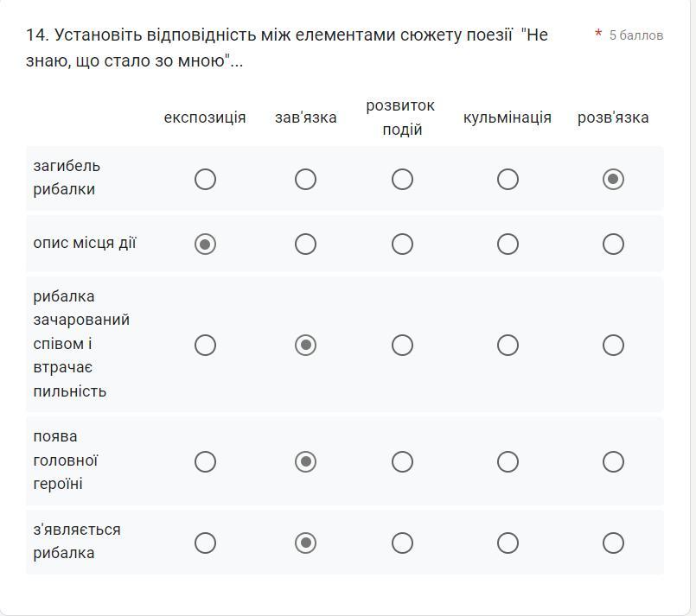696x616 pixels.
Task: Select 'експозиція' for 'загибель рибалки' row
Action: 205,179
